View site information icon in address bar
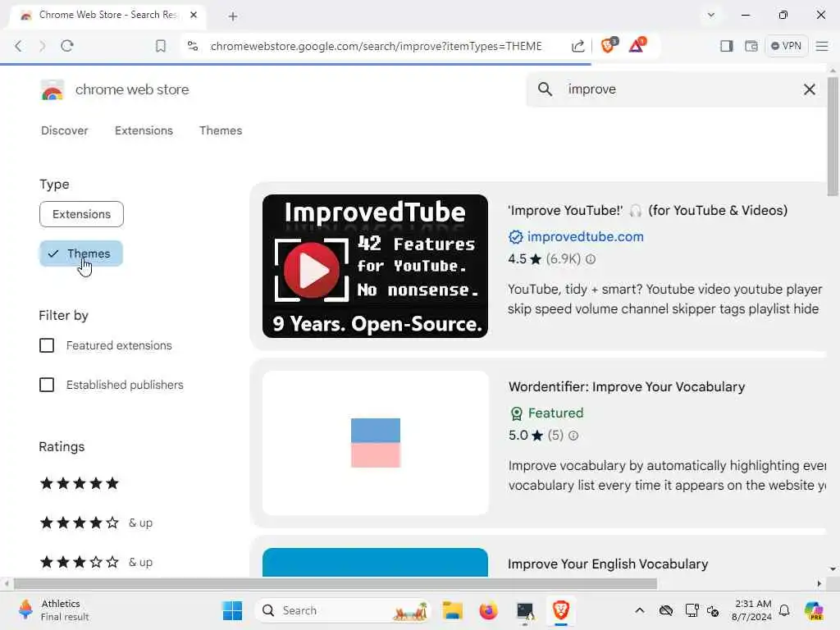Screen dimensions: 840x630 193,46
